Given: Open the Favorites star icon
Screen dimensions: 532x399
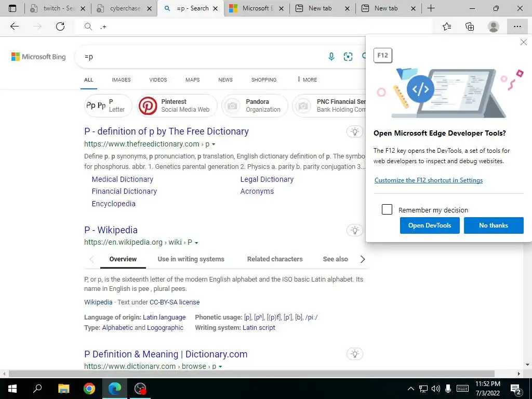Looking at the screenshot, I should click(447, 26).
